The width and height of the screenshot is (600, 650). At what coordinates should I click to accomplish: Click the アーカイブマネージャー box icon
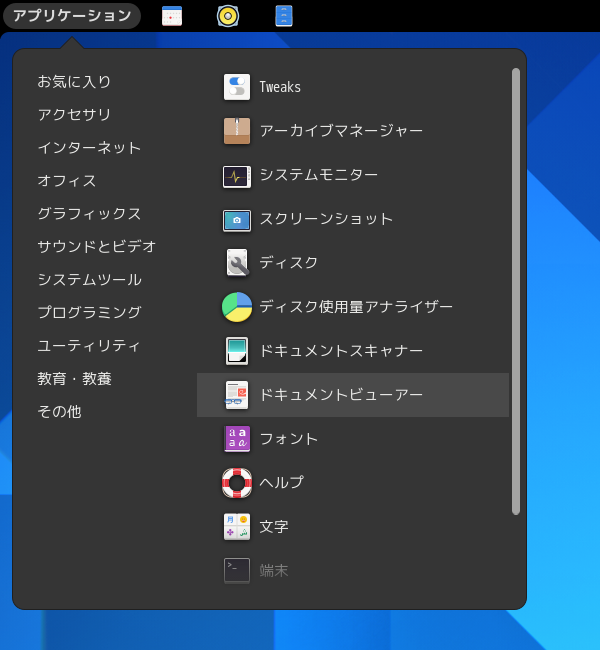tap(237, 131)
